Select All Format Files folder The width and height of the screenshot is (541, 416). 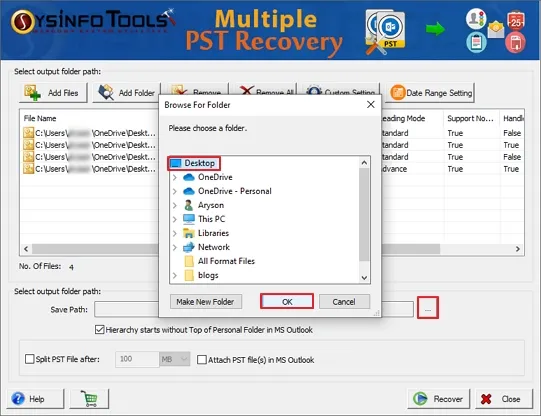[x=226, y=261]
